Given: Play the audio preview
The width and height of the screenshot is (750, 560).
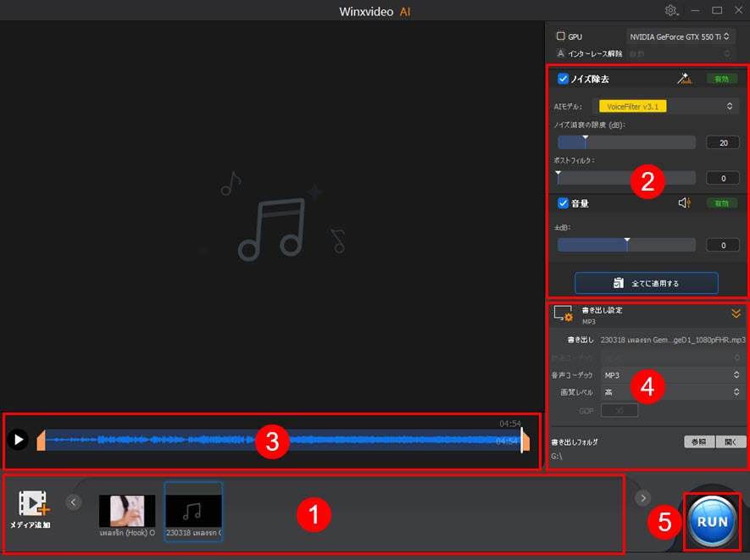Looking at the screenshot, I should 18,439.
